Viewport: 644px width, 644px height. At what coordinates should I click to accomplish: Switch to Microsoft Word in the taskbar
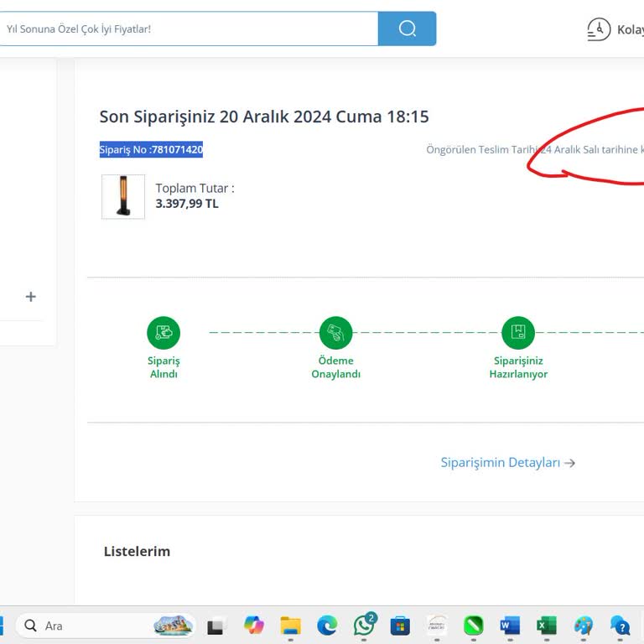click(510, 626)
